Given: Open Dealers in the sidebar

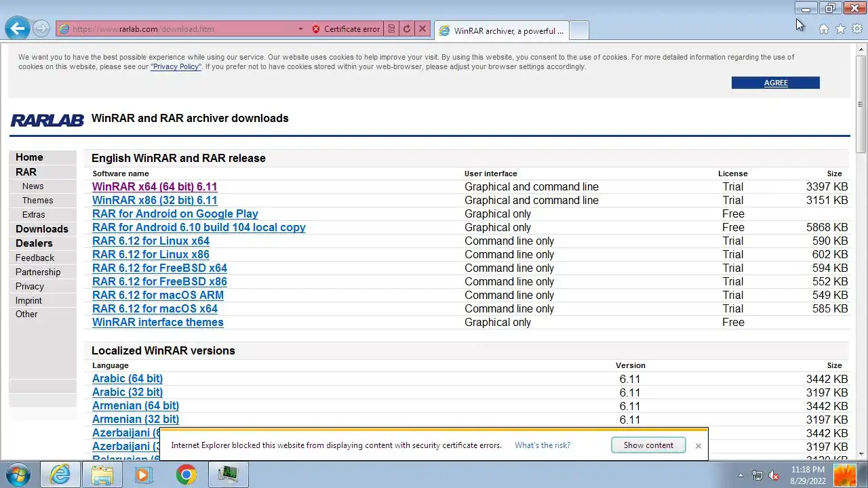Looking at the screenshot, I should click(x=34, y=243).
